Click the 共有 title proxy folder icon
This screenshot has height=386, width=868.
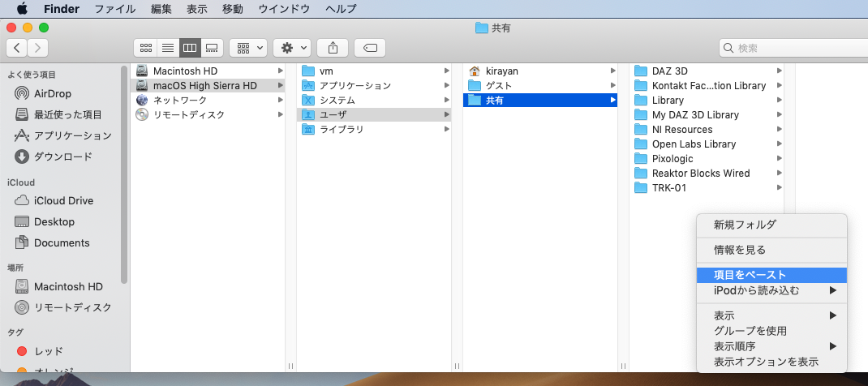[x=482, y=28]
